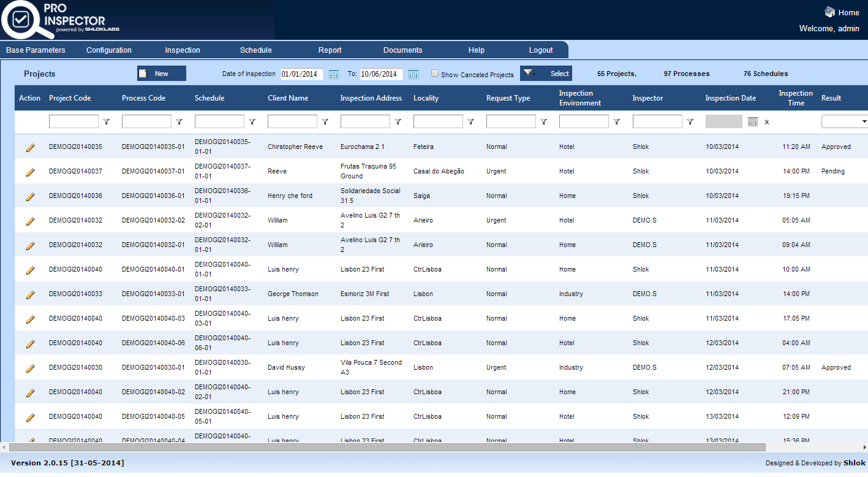The image size is (868, 477).
Task: Edit row DEMOGI20140032-01 with pencil icon
Action: (x=30, y=246)
